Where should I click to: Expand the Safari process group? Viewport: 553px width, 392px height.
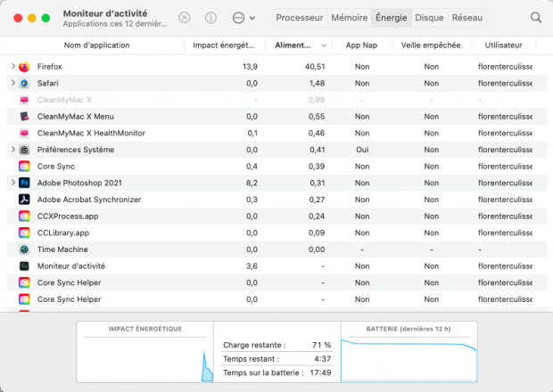point(13,83)
